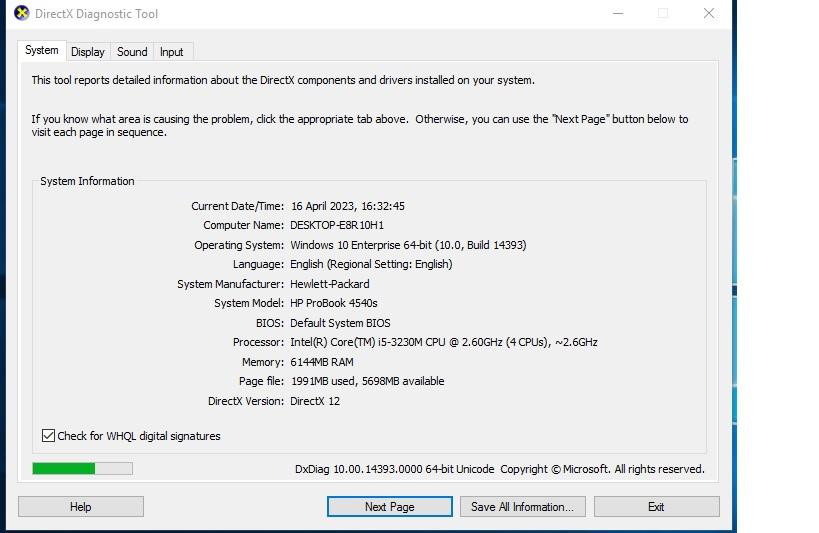This screenshot has height=533, width=819.
Task: Click the date value 16 April 2023, 16:32:45
Action: [x=348, y=206]
